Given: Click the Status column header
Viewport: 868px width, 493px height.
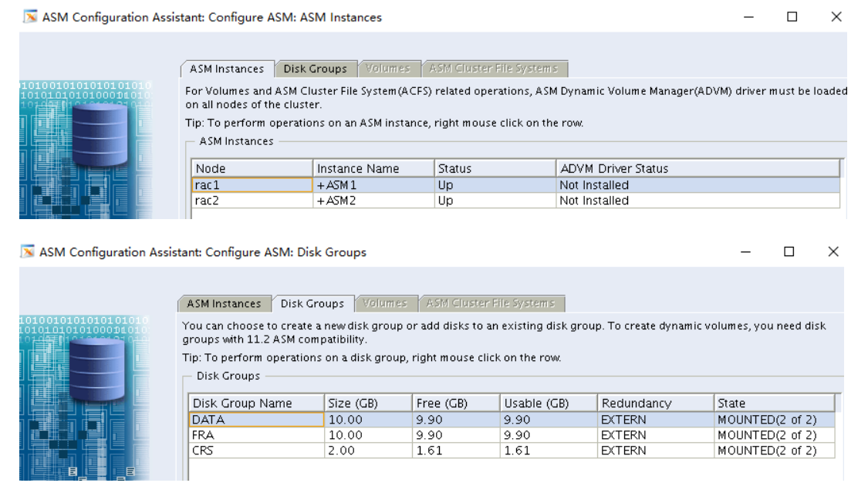Looking at the screenshot, I should [x=495, y=168].
